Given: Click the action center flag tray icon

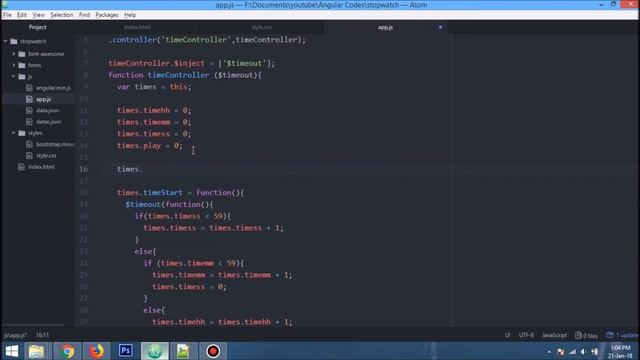Looking at the screenshot, I should pos(561,352).
